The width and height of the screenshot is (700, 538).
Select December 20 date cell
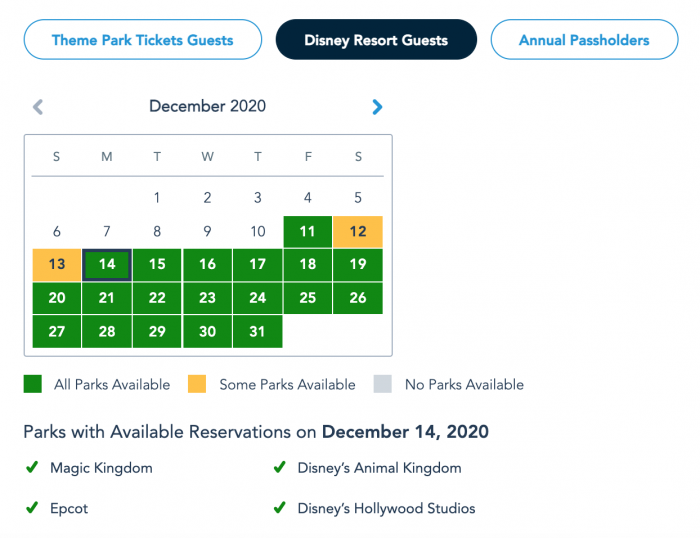pos(57,298)
